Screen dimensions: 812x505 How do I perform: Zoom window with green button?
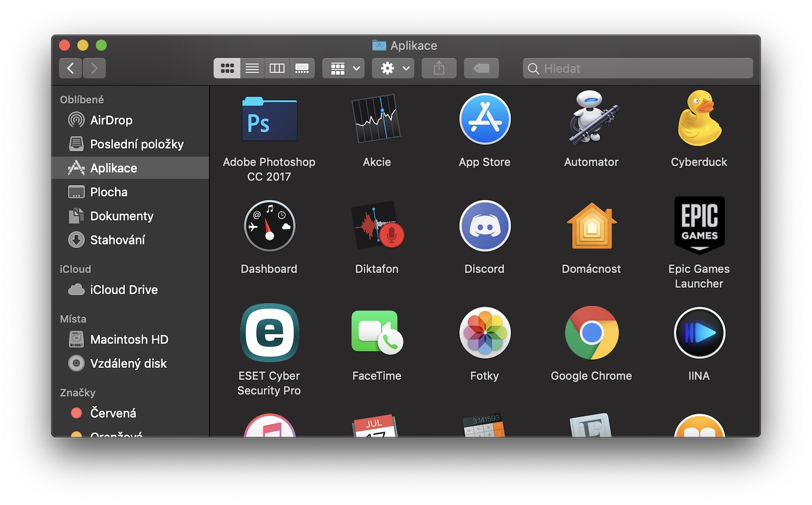click(x=101, y=45)
